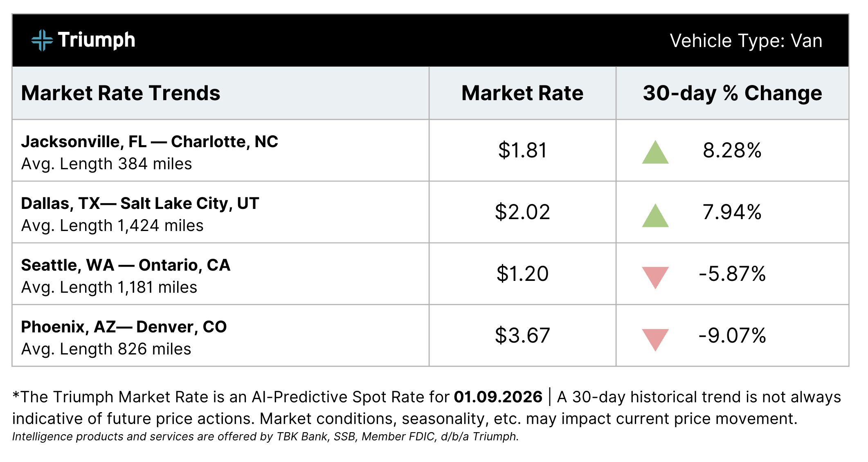This screenshot has width=868, height=462.
Task: Click the Triumph brand name text
Action: 97,40
